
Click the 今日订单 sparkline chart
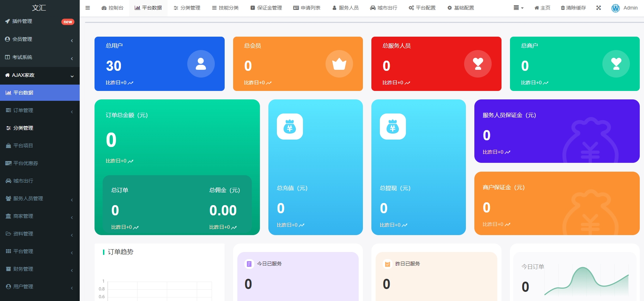pyautogui.click(x=587, y=281)
